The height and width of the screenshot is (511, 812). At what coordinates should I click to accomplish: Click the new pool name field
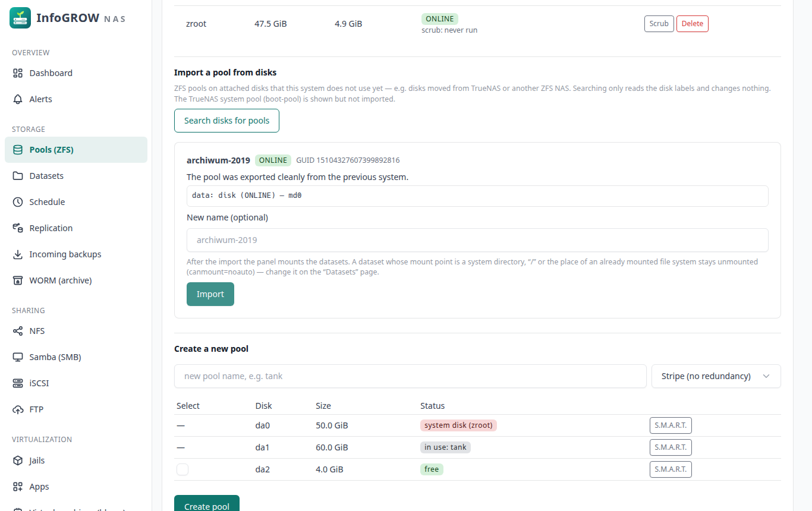(x=410, y=376)
